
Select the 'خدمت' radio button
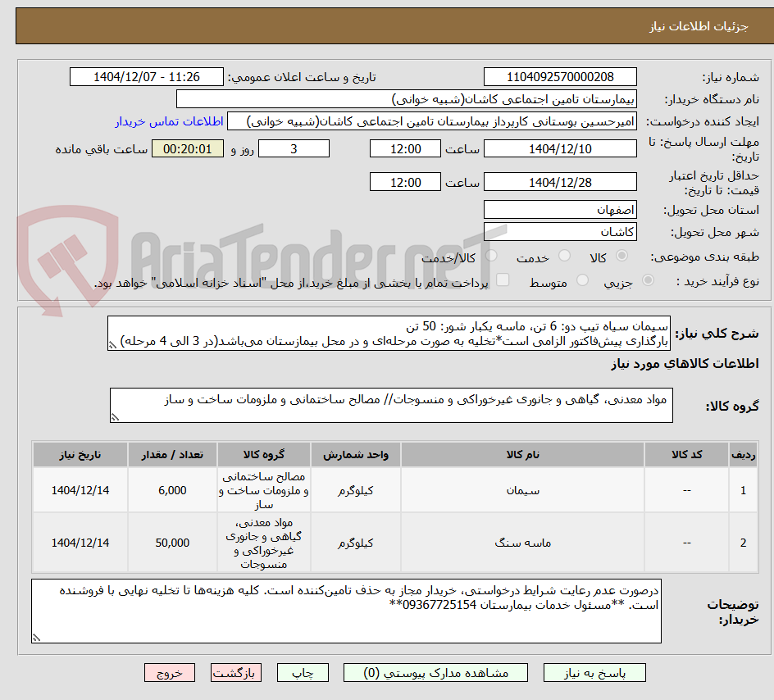coord(564,256)
